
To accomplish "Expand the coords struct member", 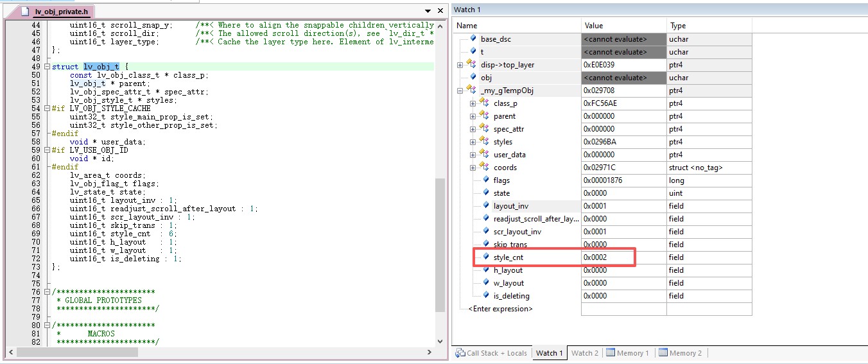I will point(473,168).
